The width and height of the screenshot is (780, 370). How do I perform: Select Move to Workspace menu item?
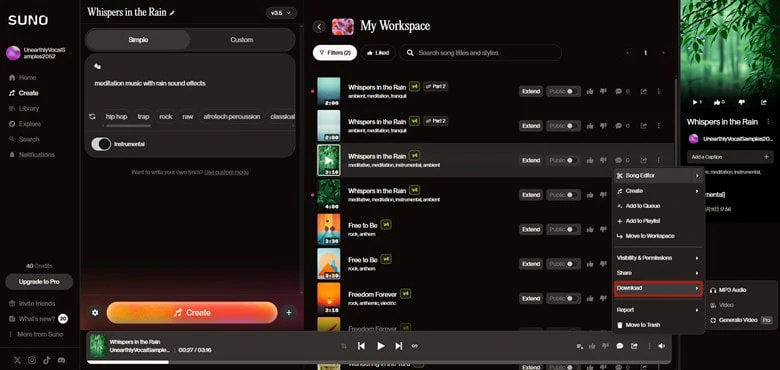coord(659,236)
